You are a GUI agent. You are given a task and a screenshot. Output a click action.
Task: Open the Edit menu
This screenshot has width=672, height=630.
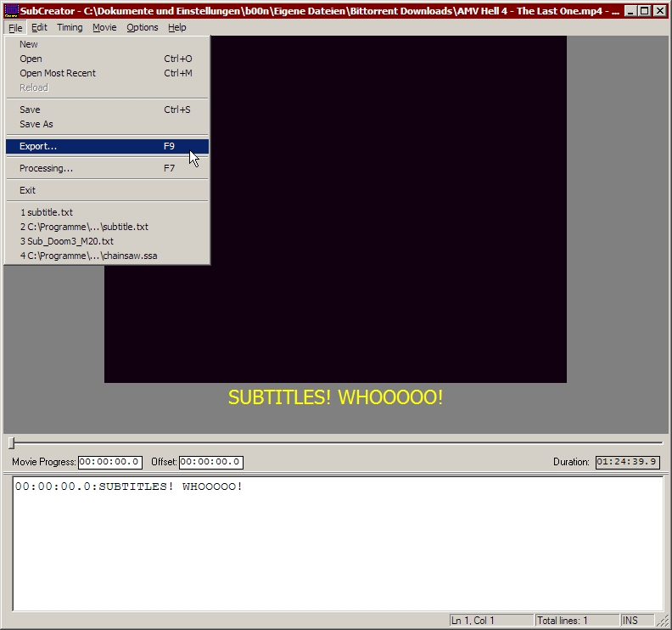click(39, 27)
